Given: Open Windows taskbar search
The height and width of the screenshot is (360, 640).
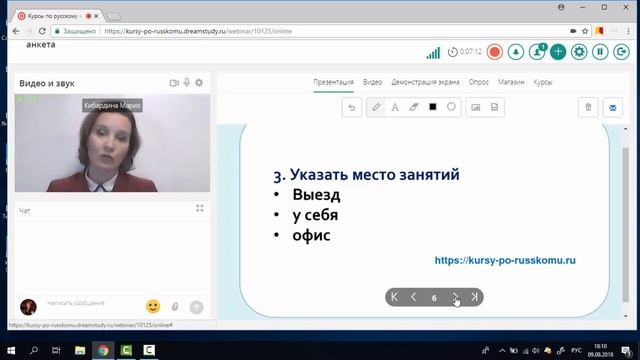Looking at the screenshot, I should [x=34, y=350].
